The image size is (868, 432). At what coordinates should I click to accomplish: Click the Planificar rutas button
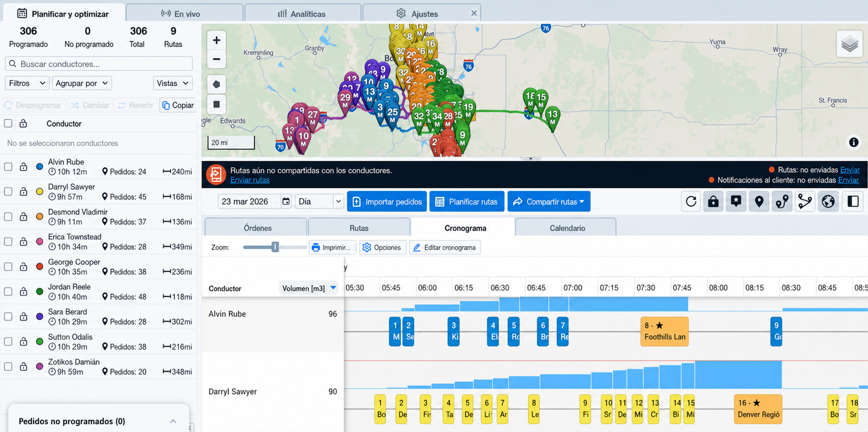coord(467,202)
